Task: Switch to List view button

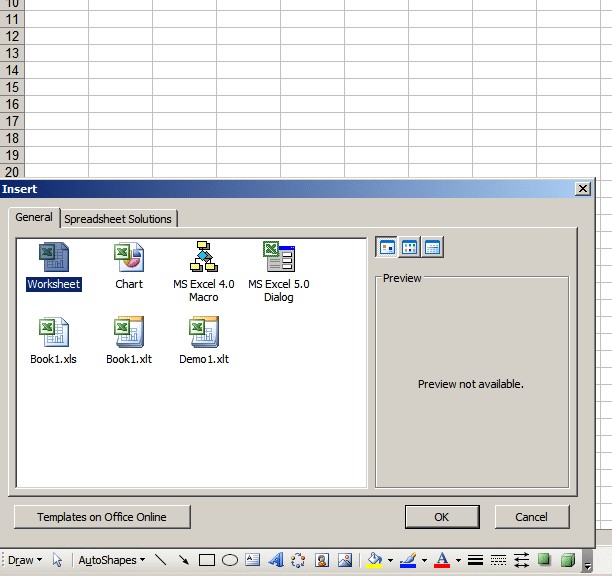Action: point(409,247)
